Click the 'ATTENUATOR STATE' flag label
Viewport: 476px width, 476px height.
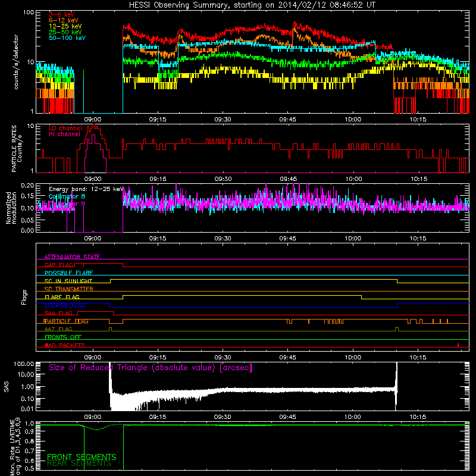pyautogui.click(x=72, y=257)
